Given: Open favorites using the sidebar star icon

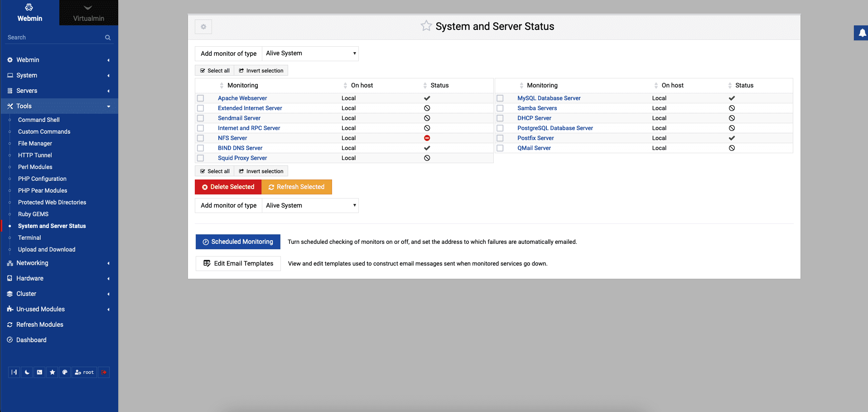Looking at the screenshot, I should tap(53, 372).
